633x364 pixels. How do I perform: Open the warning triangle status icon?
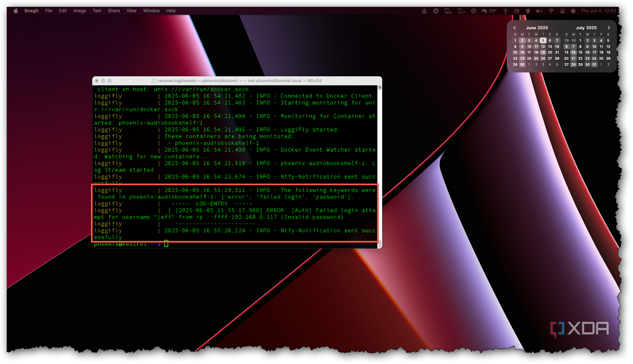[x=424, y=11]
